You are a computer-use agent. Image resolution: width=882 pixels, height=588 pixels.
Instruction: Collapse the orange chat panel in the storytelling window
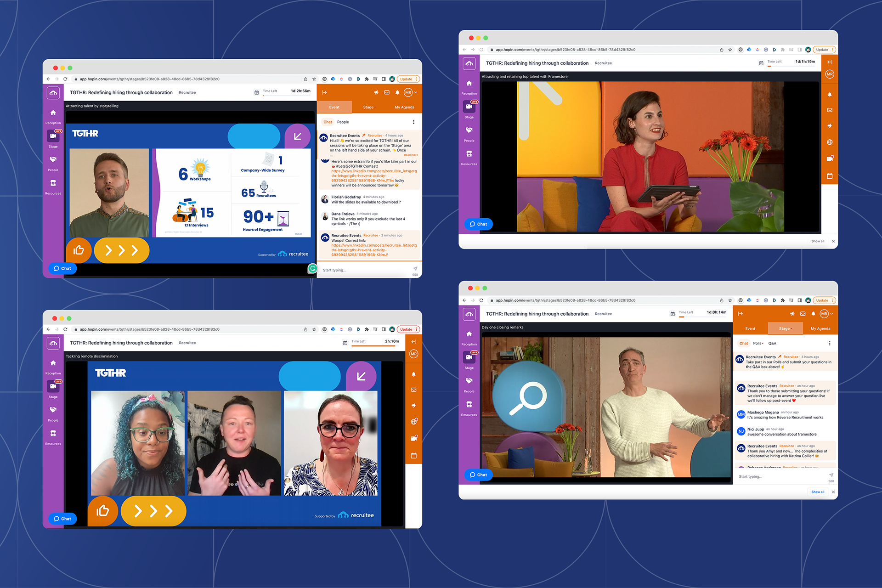click(x=324, y=92)
